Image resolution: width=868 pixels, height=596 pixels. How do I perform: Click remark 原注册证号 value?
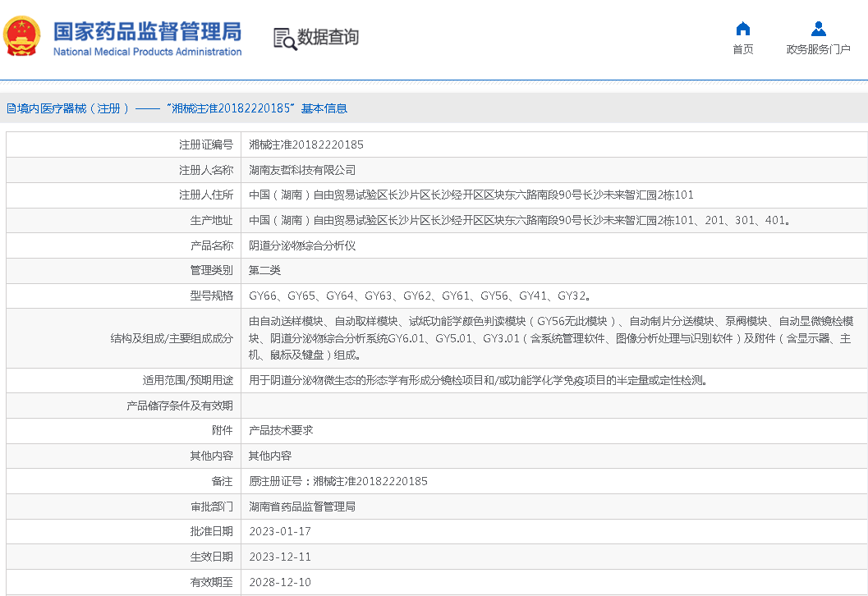pos(338,481)
